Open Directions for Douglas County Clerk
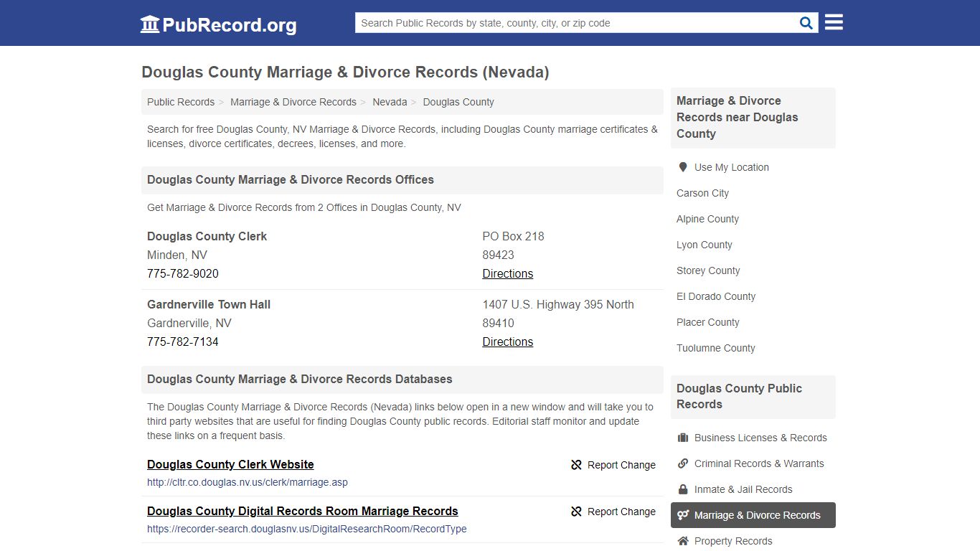980x551 pixels. tap(508, 273)
